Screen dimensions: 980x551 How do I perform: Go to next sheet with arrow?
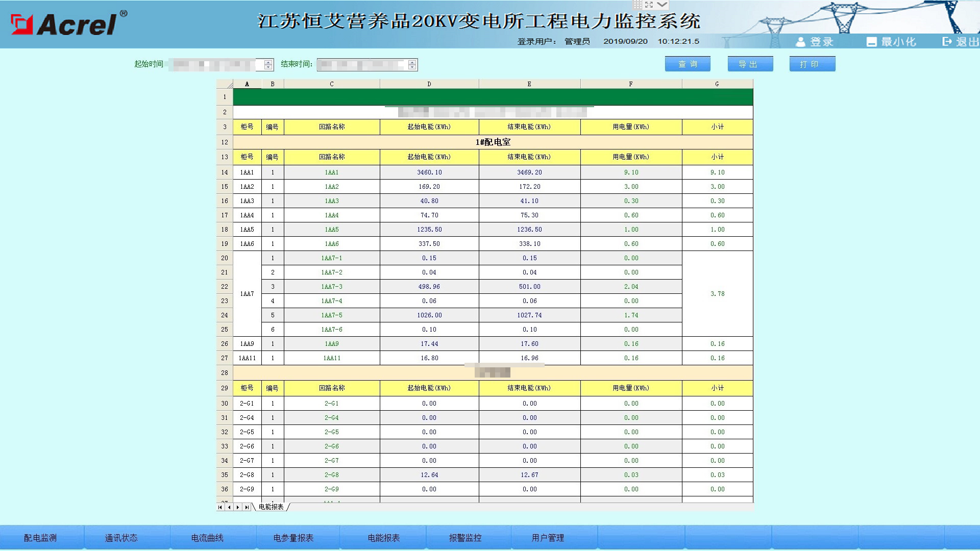[x=238, y=507]
